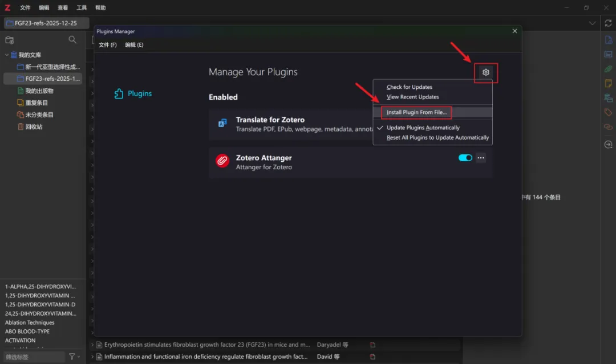The width and height of the screenshot is (616, 364).
Task: Open the tag filter funnel dropdown
Action: pos(74,357)
